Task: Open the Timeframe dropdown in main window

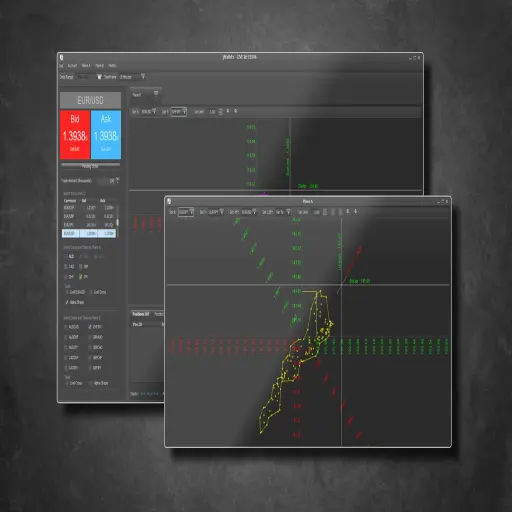Action: pyautogui.click(x=133, y=77)
